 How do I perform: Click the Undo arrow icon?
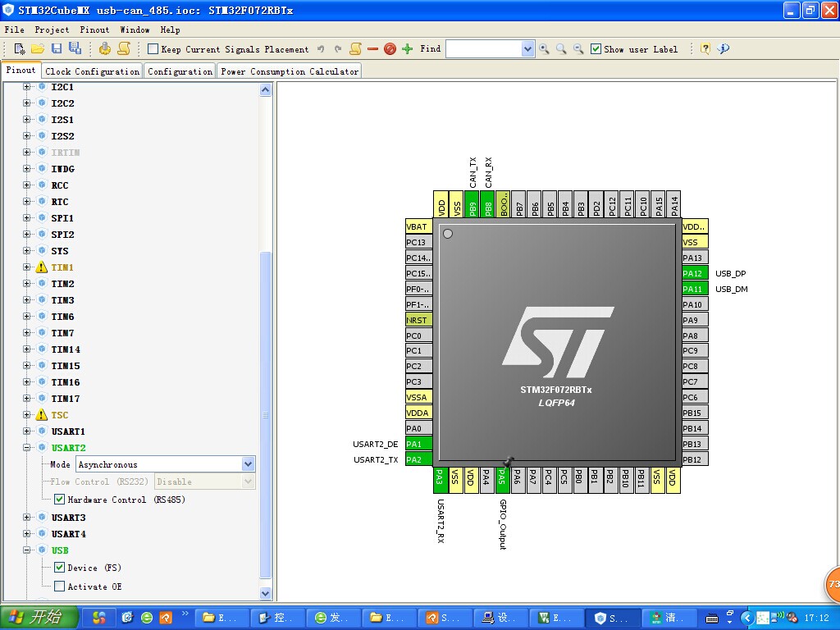coord(321,49)
